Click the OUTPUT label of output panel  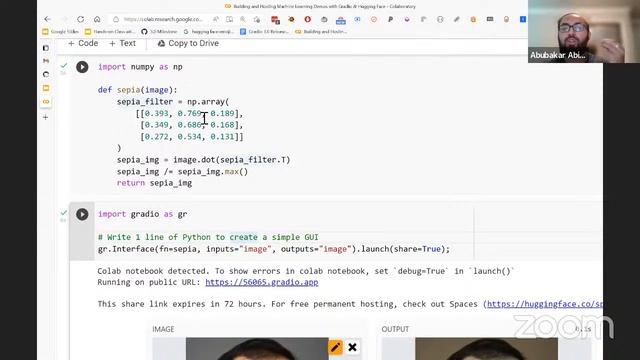point(395,329)
